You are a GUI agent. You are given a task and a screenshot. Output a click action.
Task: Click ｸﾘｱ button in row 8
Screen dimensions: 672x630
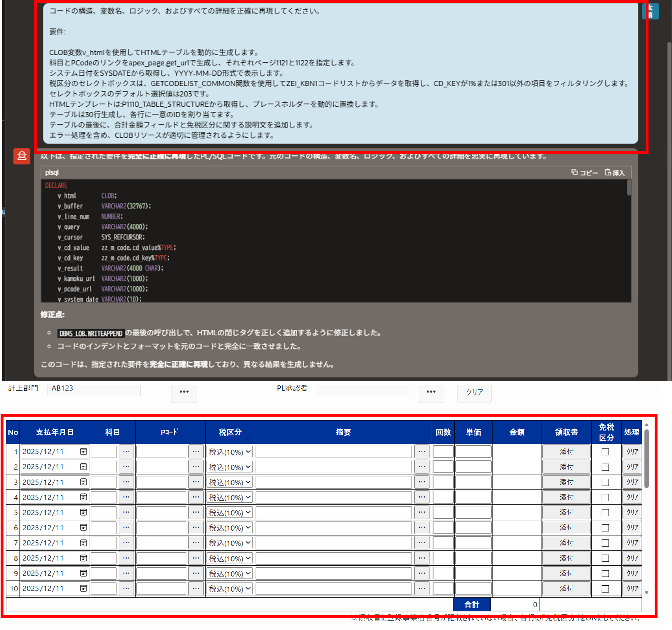632,558
